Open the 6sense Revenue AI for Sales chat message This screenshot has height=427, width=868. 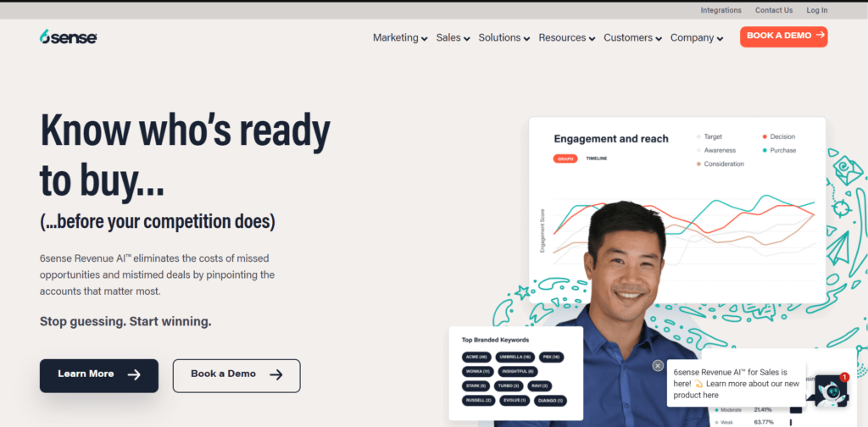737,384
